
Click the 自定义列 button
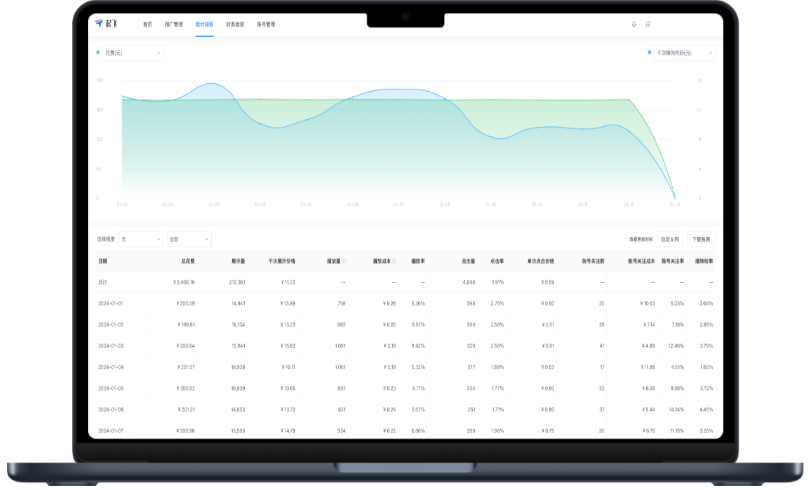tap(670, 240)
